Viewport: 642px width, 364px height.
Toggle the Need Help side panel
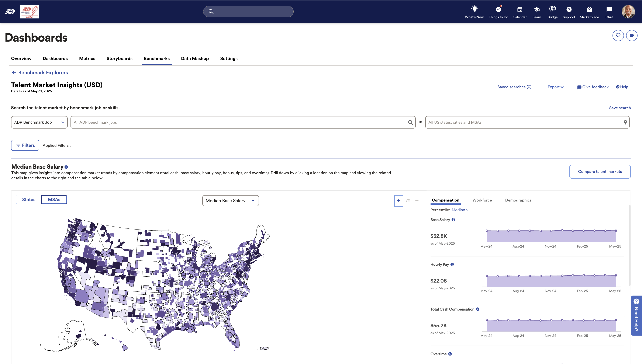(x=636, y=316)
